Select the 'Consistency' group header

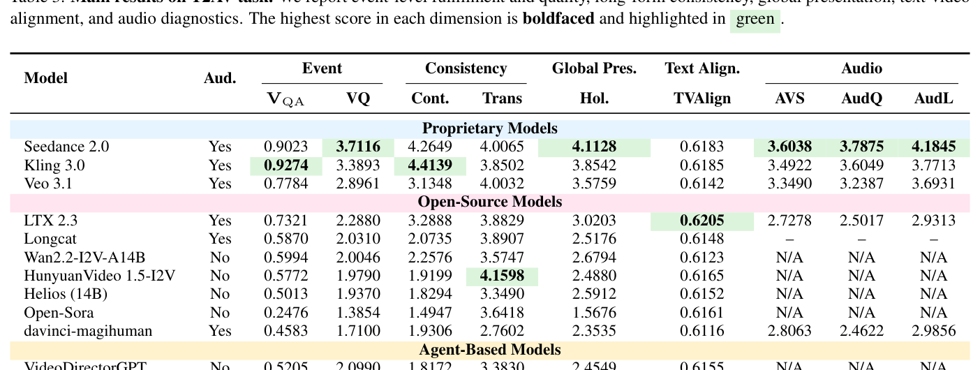pyautogui.click(x=466, y=68)
